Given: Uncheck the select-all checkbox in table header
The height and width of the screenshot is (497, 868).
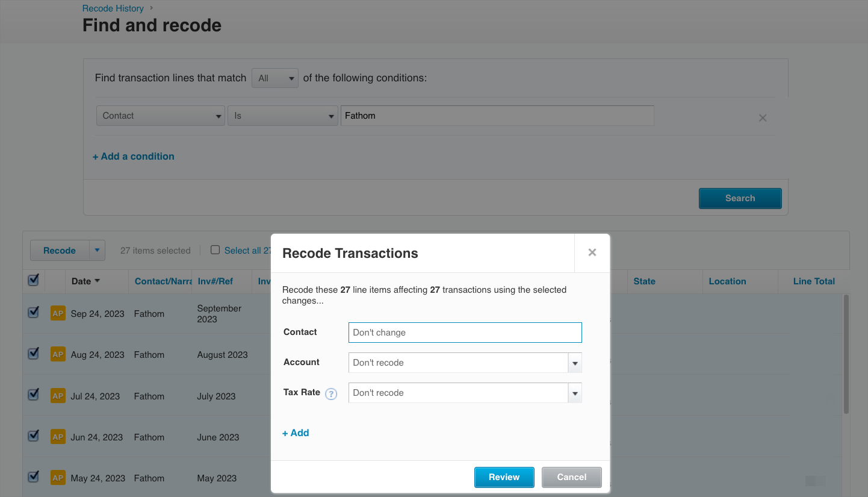Looking at the screenshot, I should tap(34, 280).
